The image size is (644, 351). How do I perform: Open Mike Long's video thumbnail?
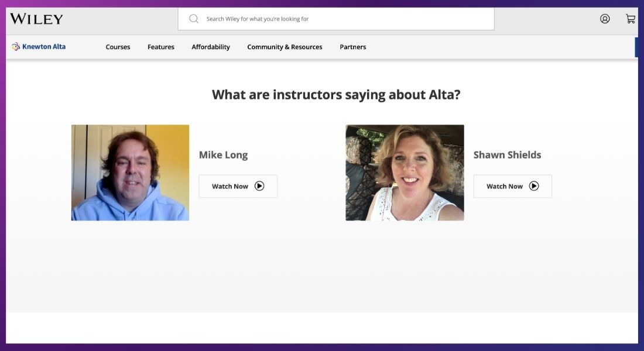[130, 173]
